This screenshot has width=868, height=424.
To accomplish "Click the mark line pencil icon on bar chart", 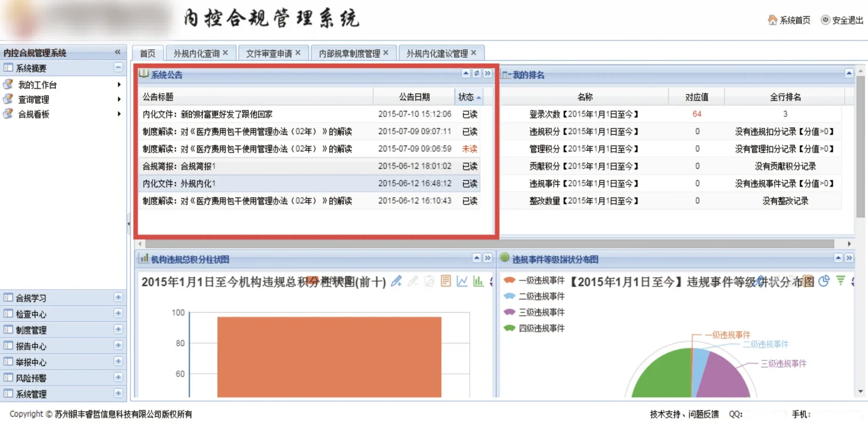I will [396, 281].
